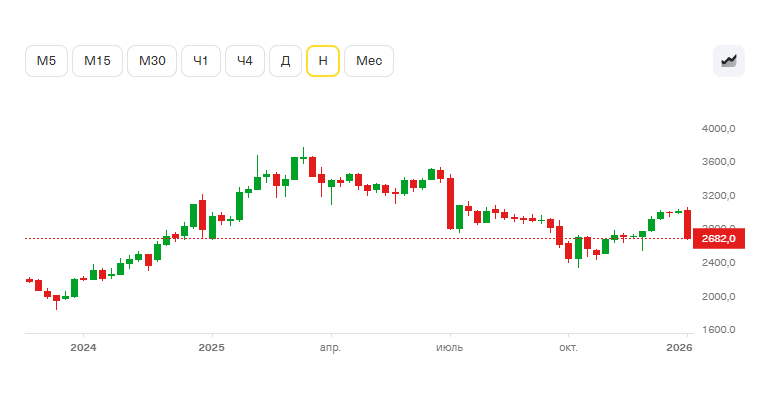Click the red 2682,0 current price label
The width and height of the screenshot is (776, 412).
pyautogui.click(x=719, y=239)
